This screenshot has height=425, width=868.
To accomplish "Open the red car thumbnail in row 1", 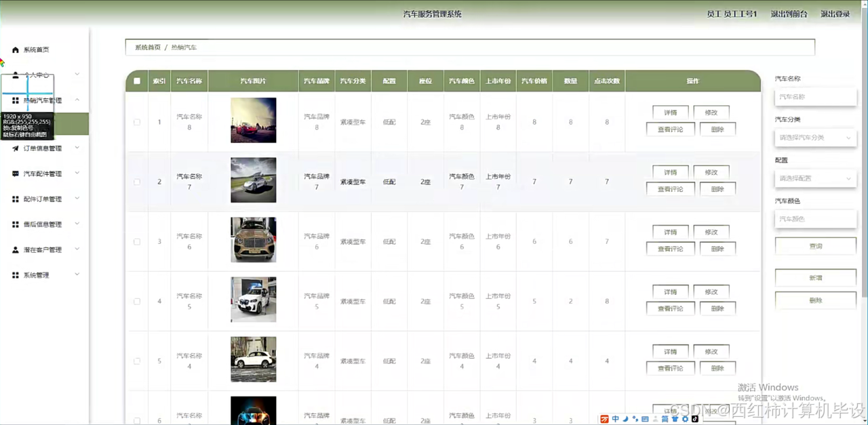I will (x=254, y=120).
